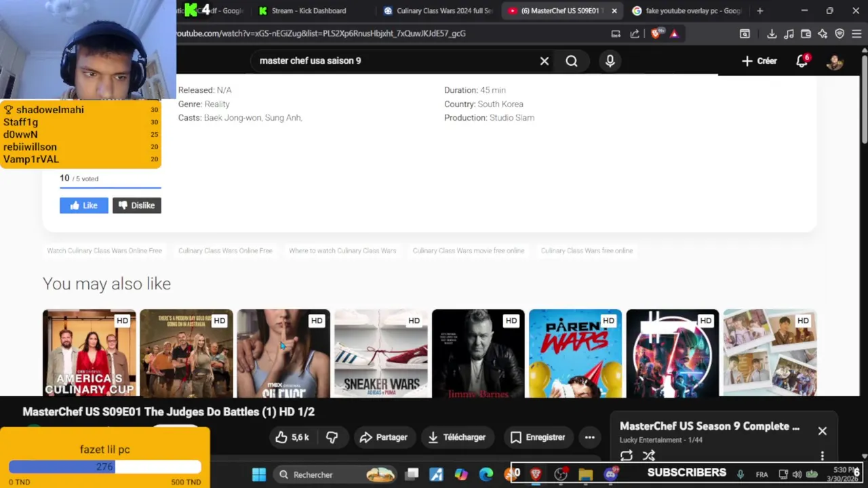Open the tab search icon in toolbar
The height and width of the screenshot is (488, 868).
coord(745,33)
